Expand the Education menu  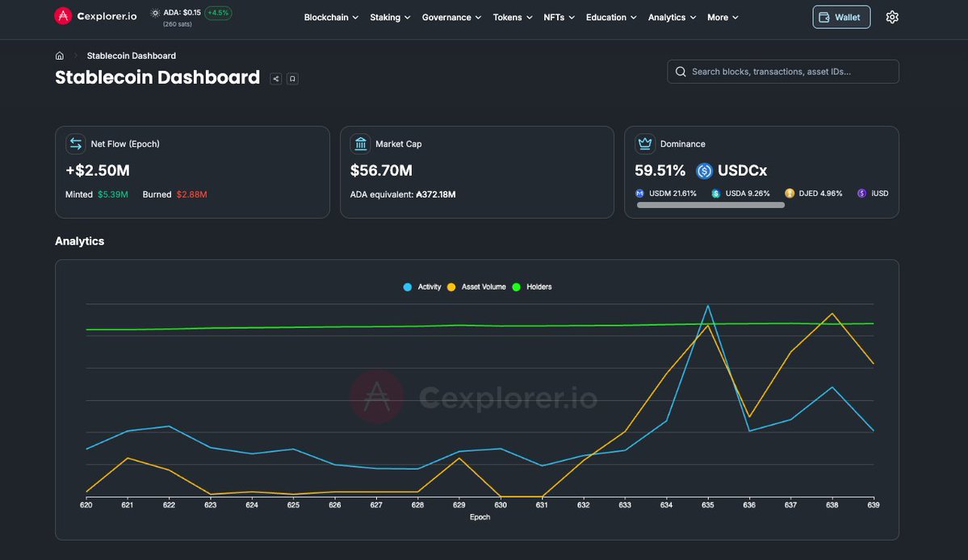[611, 17]
